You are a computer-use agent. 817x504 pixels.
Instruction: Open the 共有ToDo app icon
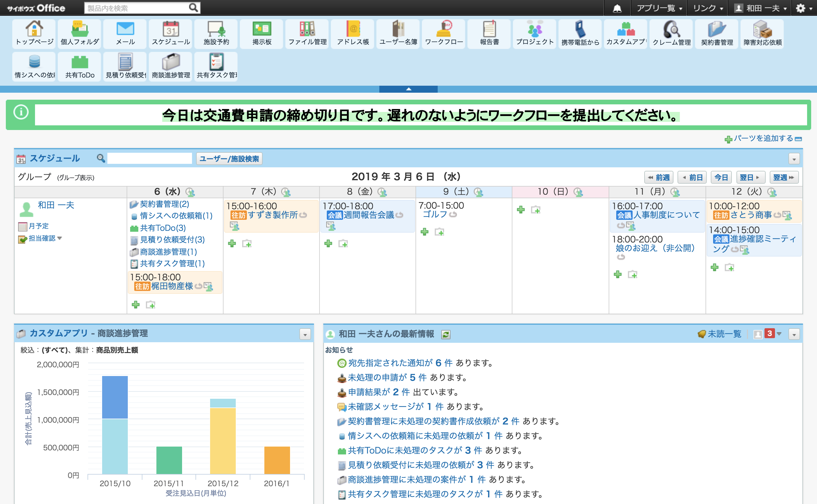[x=80, y=66]
